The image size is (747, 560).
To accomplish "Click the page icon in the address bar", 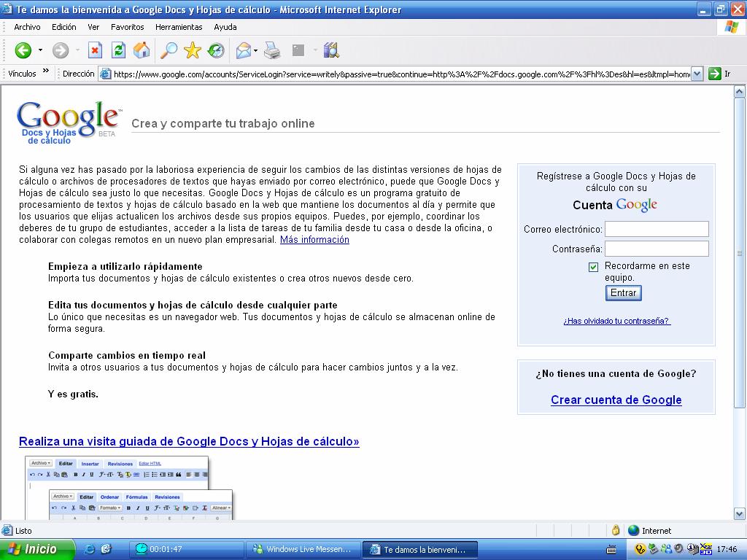I will 105,74.
